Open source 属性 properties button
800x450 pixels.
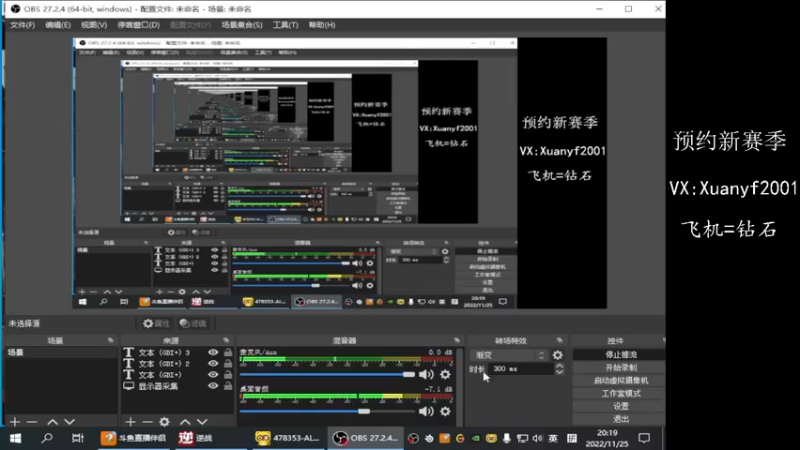[x=156, y=323]
